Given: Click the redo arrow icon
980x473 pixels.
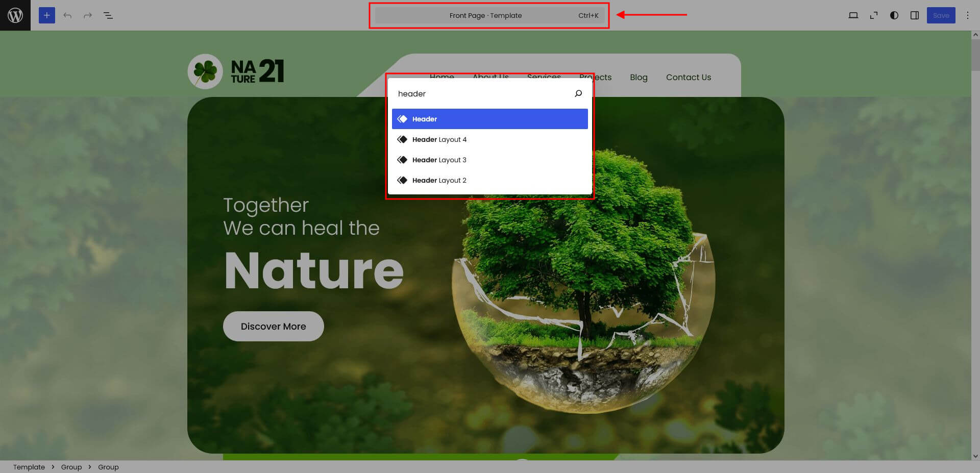Looking at the screenshot, I should point(88,15).
